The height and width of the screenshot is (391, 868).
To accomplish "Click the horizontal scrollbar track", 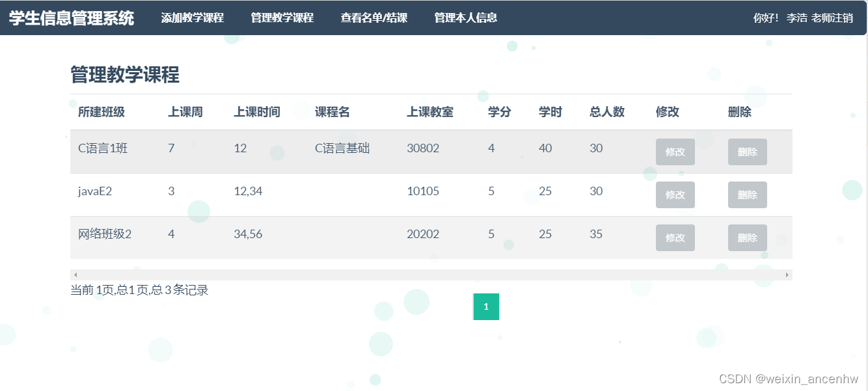I will click(x=429, y=275).
